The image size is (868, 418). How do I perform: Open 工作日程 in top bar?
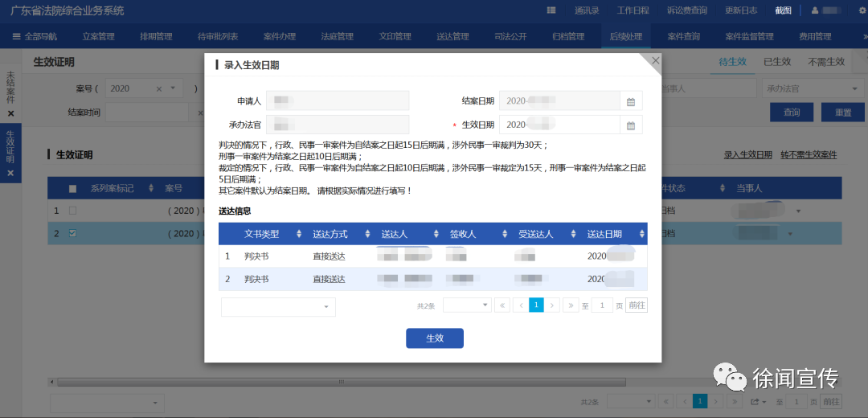tap(633, 10)
